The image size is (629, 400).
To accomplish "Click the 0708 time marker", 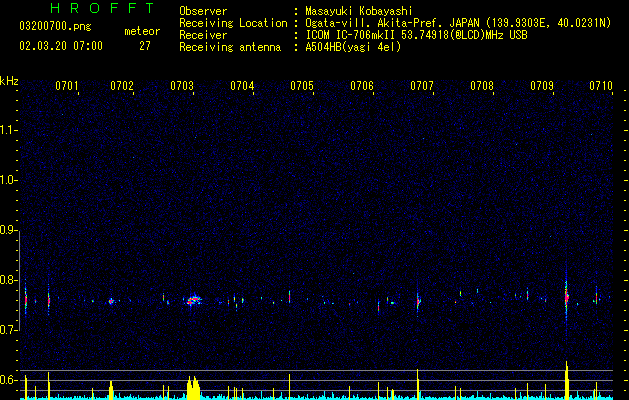I will pos(482,86).
